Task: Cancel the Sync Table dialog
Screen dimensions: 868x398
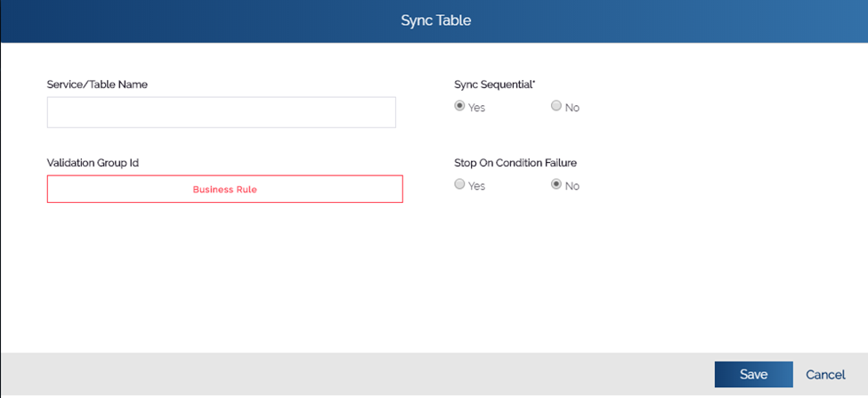Action: (825, 375)
